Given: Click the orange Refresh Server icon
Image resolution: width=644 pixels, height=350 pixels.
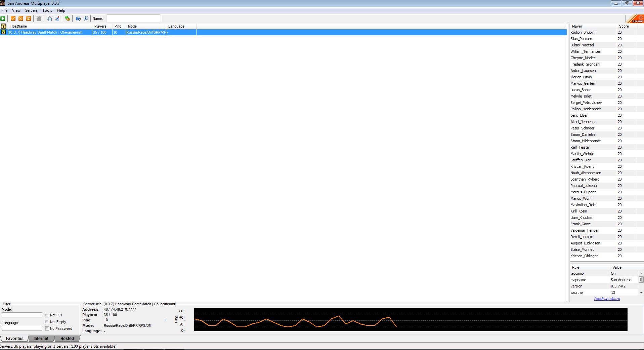Looking at the screenshot, I should 29,18.
